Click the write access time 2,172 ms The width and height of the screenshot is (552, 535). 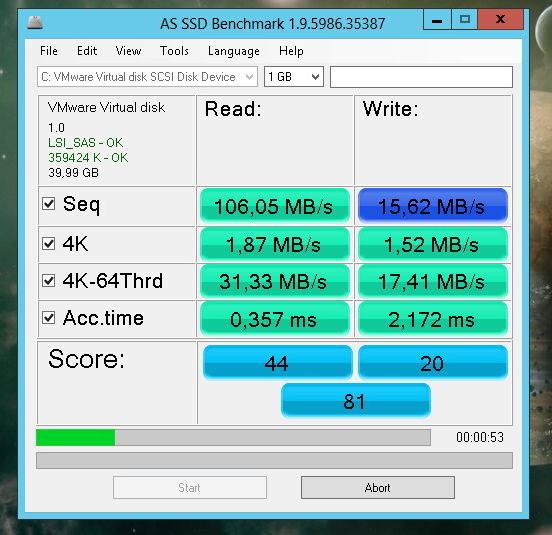coord(433,319)
